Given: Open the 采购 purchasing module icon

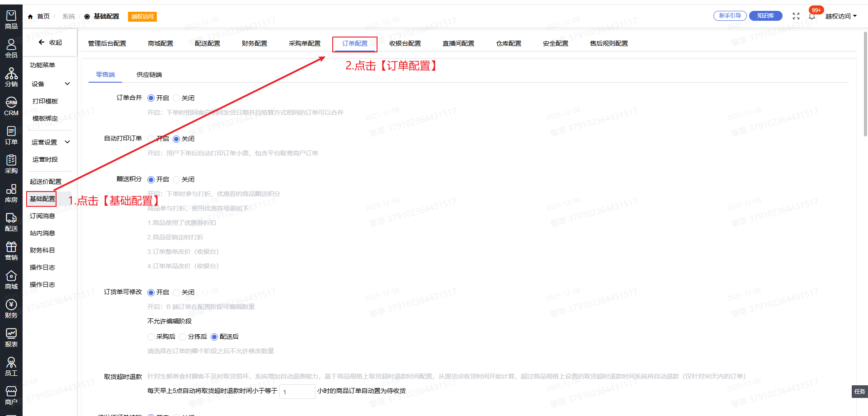Looking at the screenshot, I should click(11, 164).
